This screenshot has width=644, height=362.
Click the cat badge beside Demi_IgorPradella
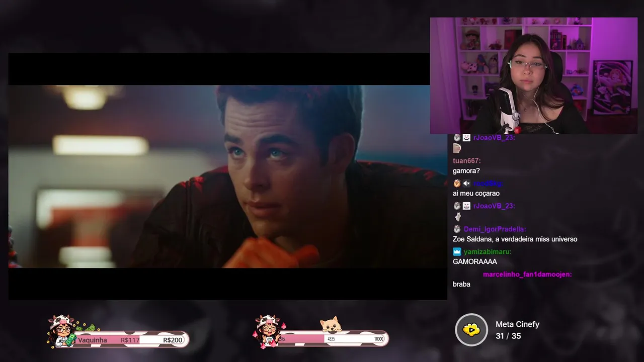(x=457, y=229)
